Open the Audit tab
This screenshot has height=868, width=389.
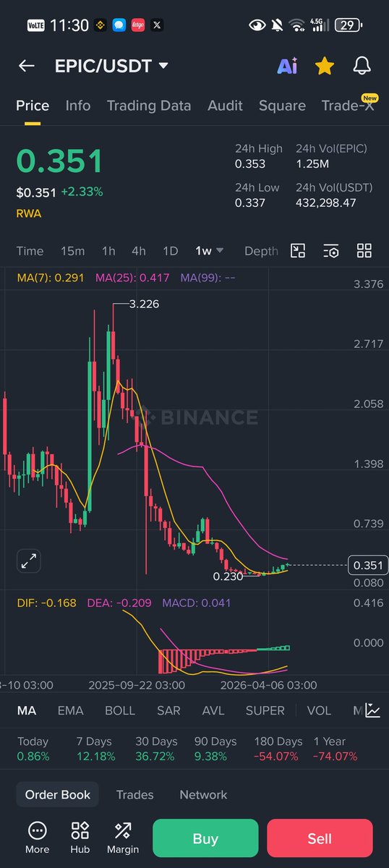pyautogui.click(x=225, y=106)
